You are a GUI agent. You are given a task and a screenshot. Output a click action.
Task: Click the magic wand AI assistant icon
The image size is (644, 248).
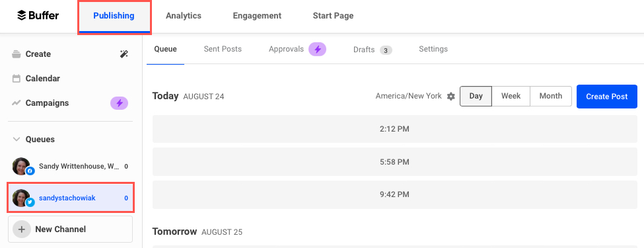click(x=124, y=54)
